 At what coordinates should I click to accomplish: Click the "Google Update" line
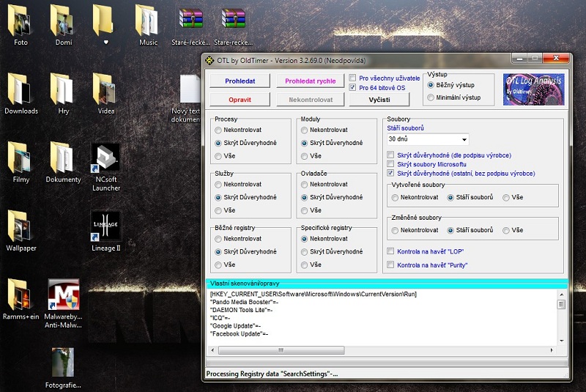click(x=235, y=326)
